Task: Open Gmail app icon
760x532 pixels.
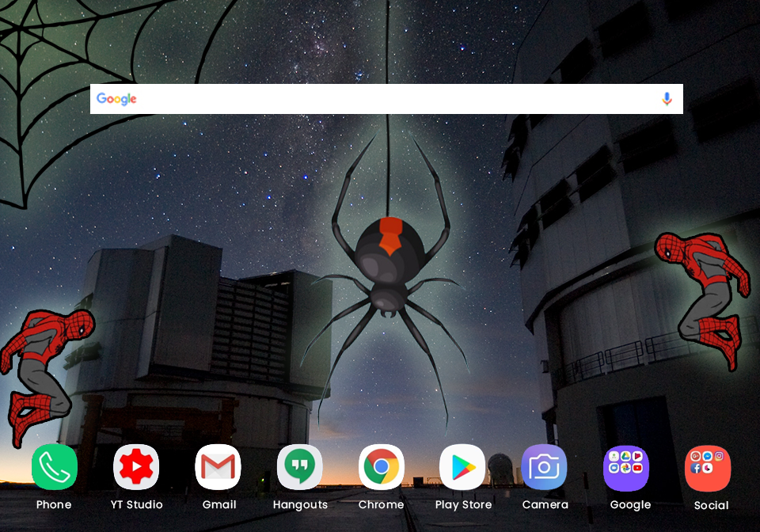Action: click(x=218, y=466)
